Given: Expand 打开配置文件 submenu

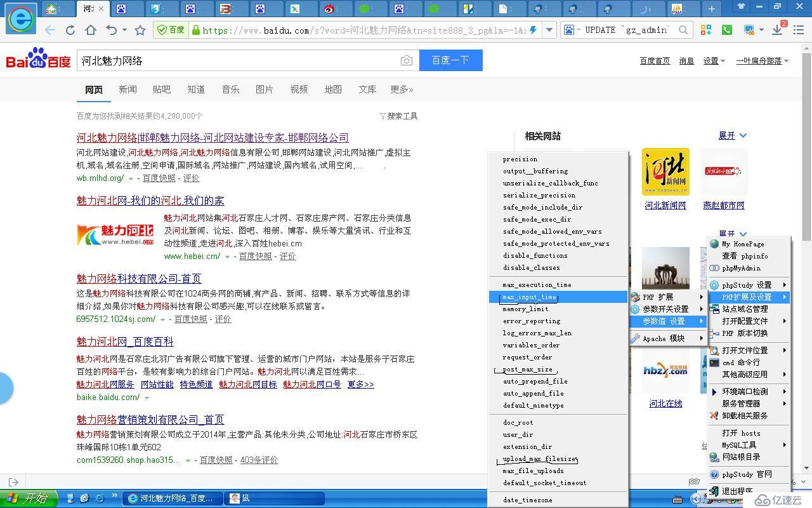Looking at the screenshot, I should 749,321.
